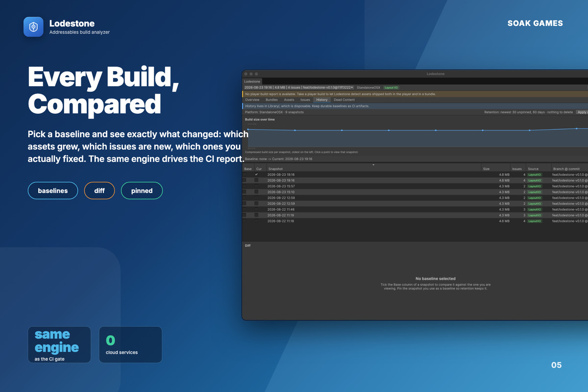Click the green Layout V2 badge in toolbar
Screen dimensions: 588x392
pos(391,87)
